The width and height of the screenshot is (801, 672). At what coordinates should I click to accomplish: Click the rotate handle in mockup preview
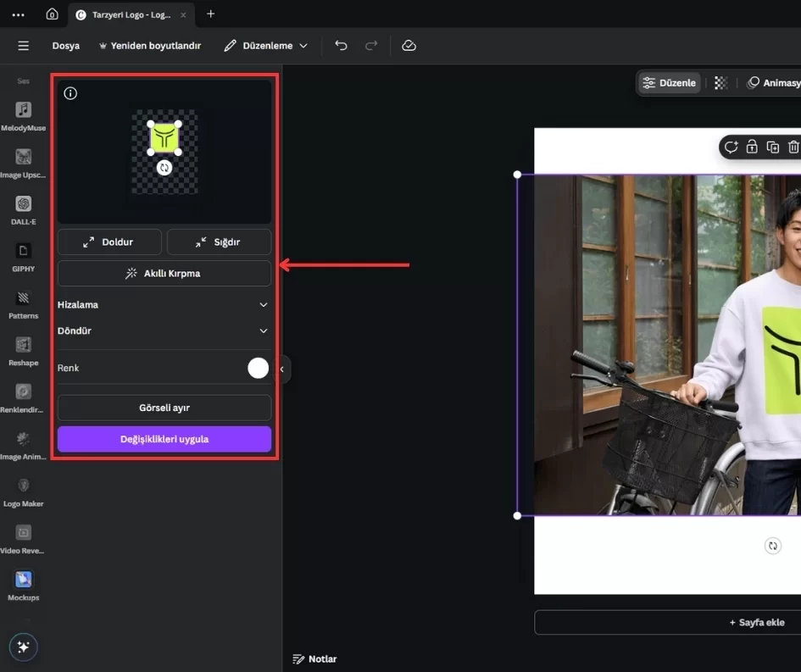(x=164, y=168)
